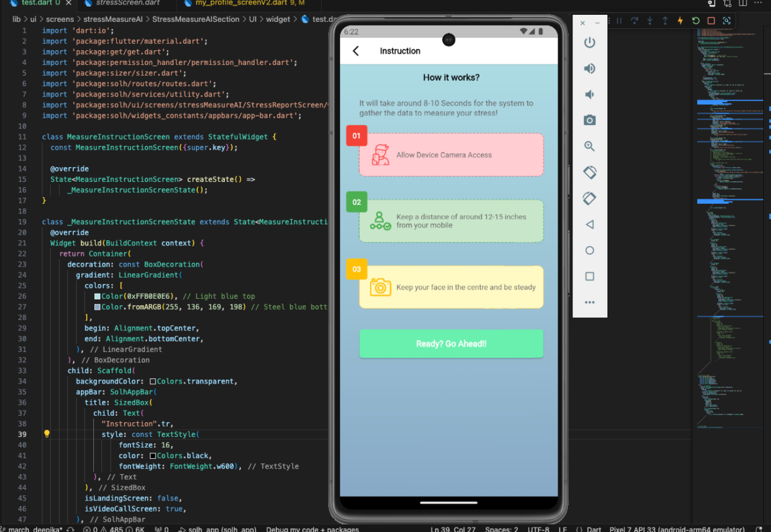Click the light blue color swatch on line 26
Image resolution: width=771 pixels, height=532 pixels.
point(97,296)
